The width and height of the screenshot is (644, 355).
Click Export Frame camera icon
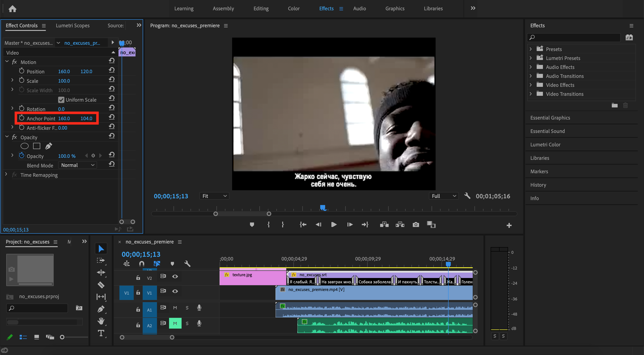(415, 225)
